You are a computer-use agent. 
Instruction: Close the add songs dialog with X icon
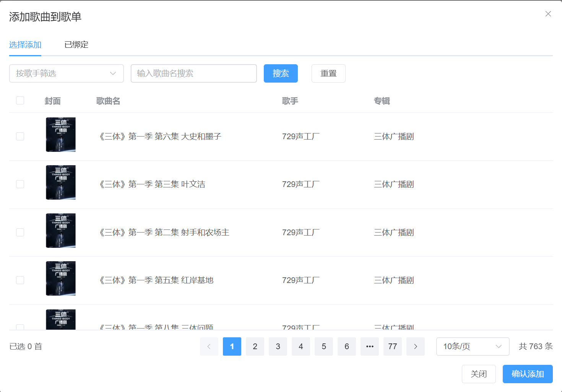[548, 14]
